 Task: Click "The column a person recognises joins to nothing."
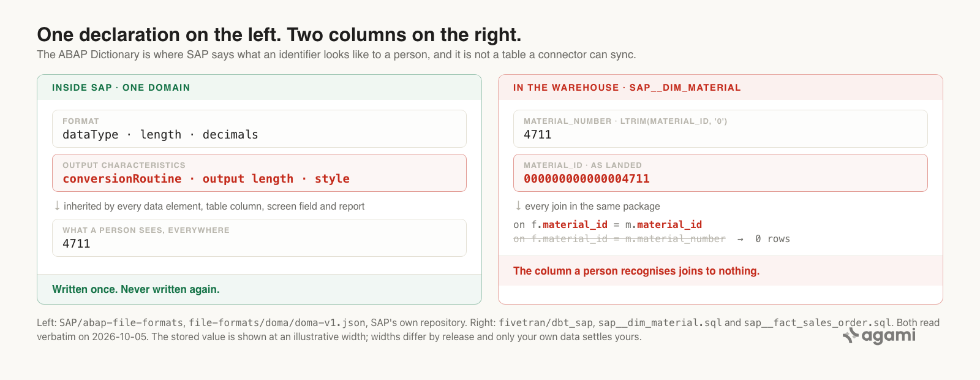tap(636, 271)
